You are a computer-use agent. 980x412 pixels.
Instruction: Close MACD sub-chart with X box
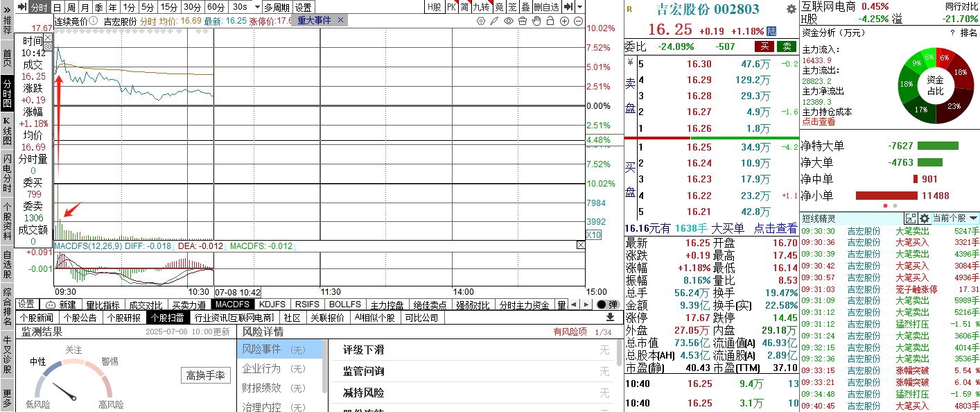coord(581,245)
